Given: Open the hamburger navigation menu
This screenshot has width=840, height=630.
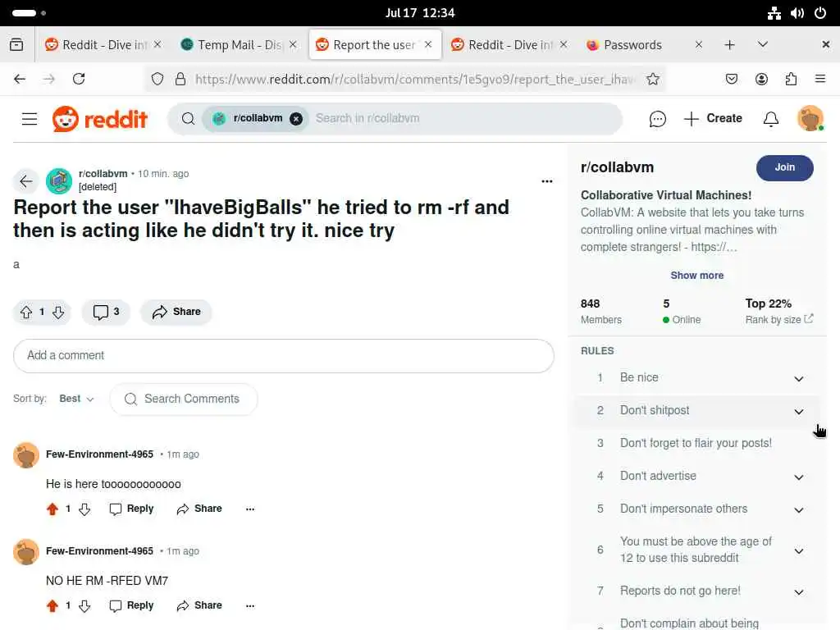Looking at the screenshot, I should [x=30, y=119].
